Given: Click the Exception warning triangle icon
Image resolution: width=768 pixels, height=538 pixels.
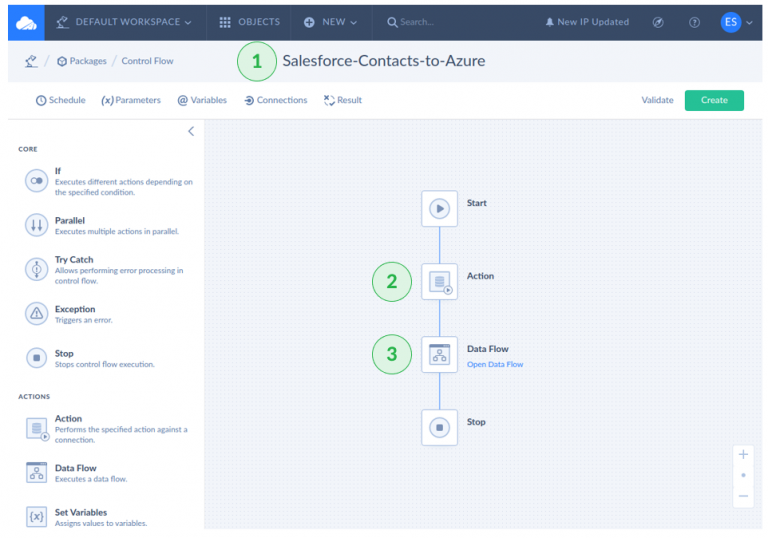Looking at the screenshot, I should (x=37, y=313).
